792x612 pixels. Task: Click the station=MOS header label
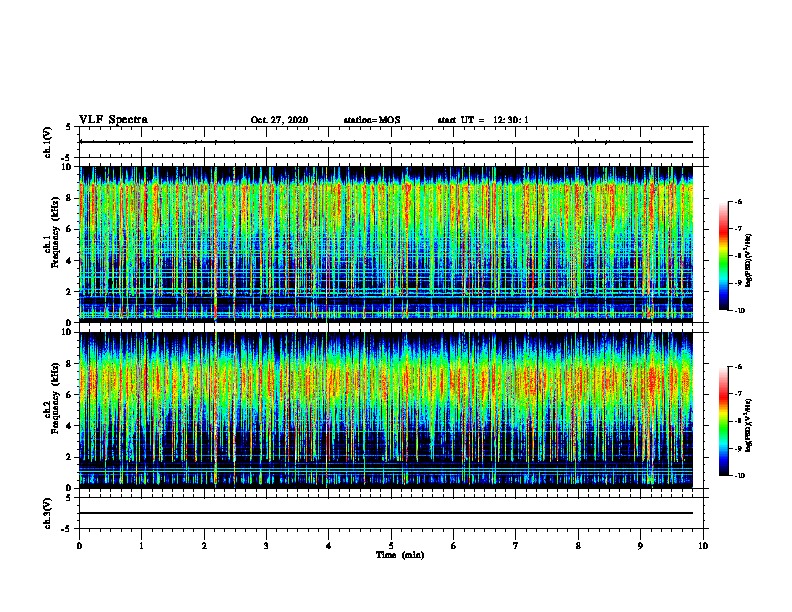pos(372,120)
